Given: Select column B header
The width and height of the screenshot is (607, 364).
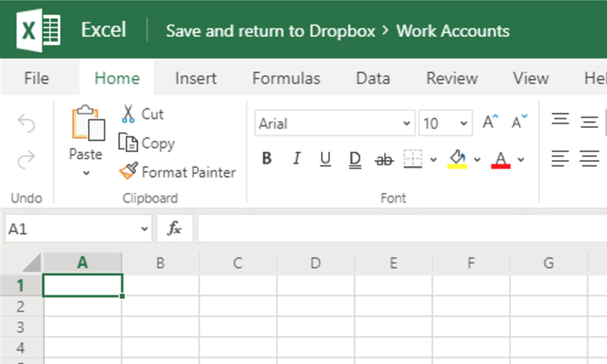Looking at the screenshot, I should (160, 263).
